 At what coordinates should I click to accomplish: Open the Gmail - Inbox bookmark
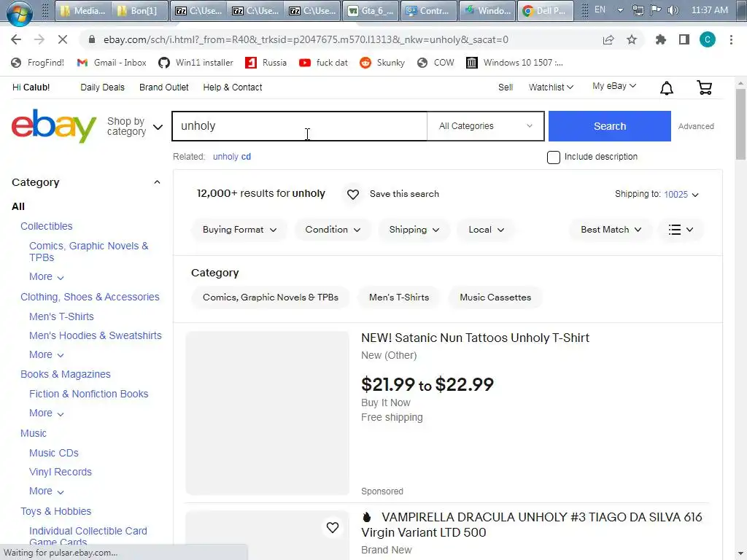[112, 63]
